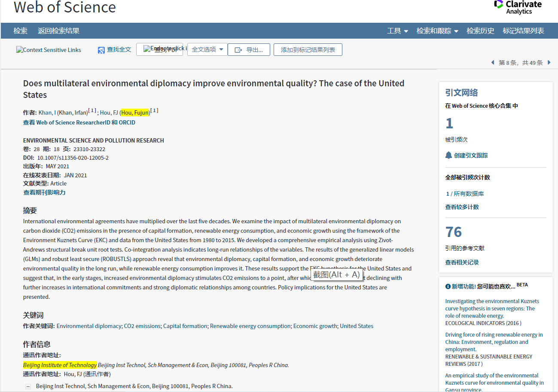
Task: Open the 全文选项 dropdown
Action: [x=207, y=49]
